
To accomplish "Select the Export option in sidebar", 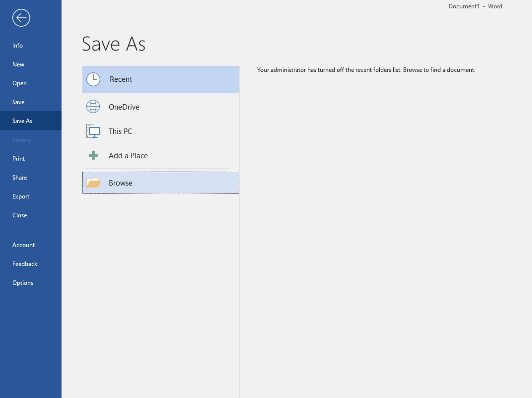I will point(21,196).
